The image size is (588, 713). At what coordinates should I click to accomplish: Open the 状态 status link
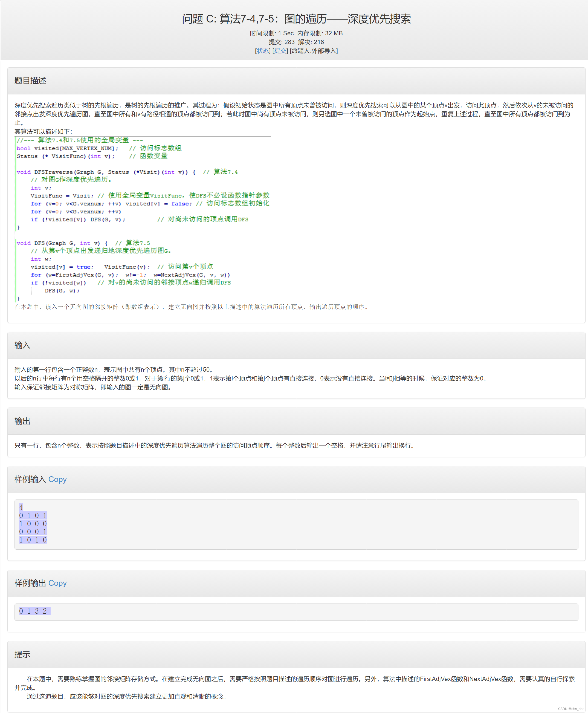click(x=263, y=51)
